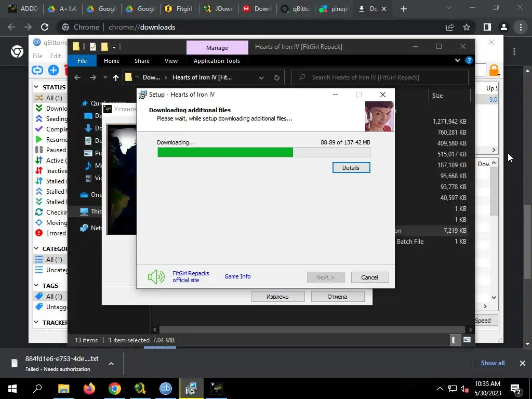Open recent locations dropdown in Explorer
Image resolution: width=532 pixels, height=399 pixels.
coord(105,77)
